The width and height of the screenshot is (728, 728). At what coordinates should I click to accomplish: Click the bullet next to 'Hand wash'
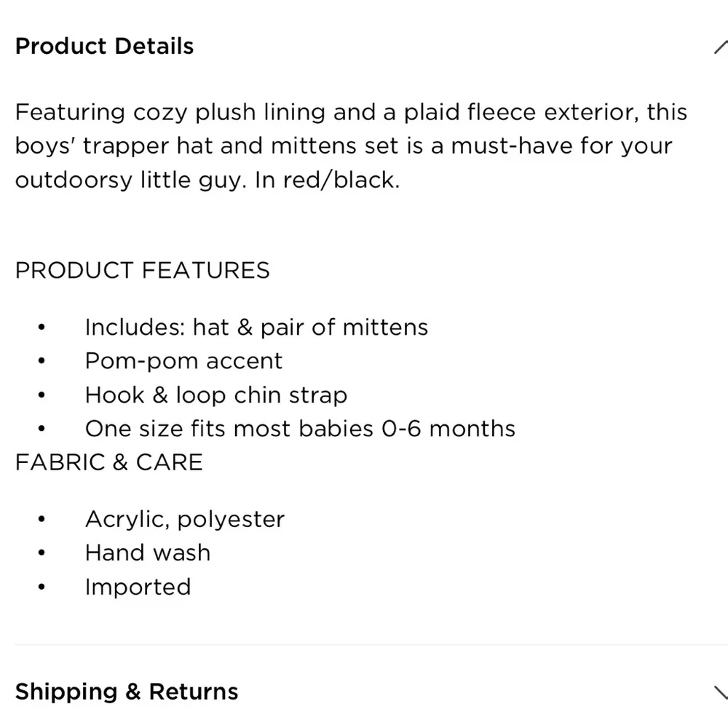41,553
